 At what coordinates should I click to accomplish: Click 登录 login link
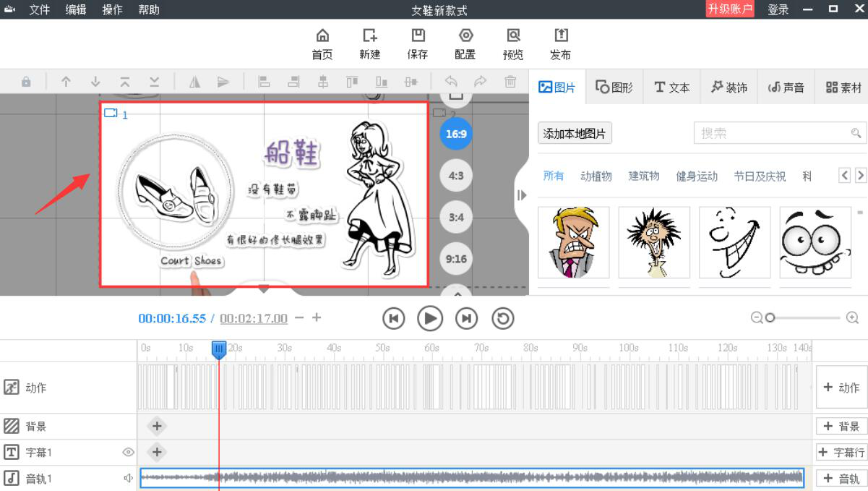778,9
